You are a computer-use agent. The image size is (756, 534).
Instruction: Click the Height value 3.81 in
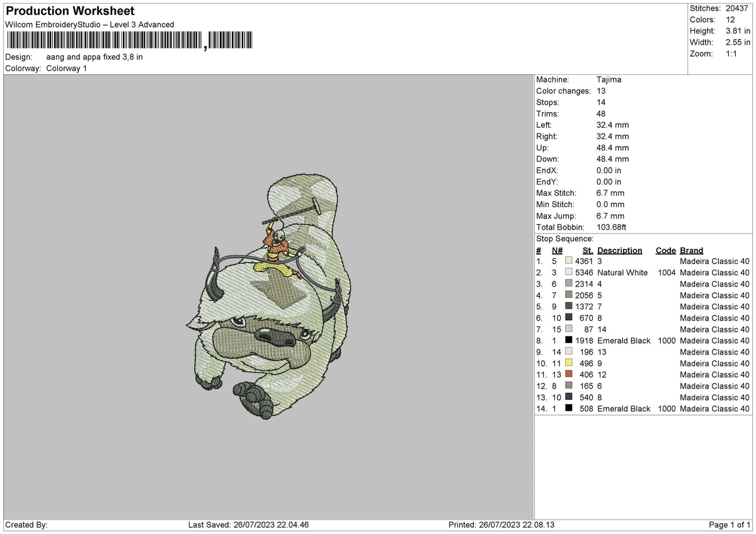(x=738, y=31)
